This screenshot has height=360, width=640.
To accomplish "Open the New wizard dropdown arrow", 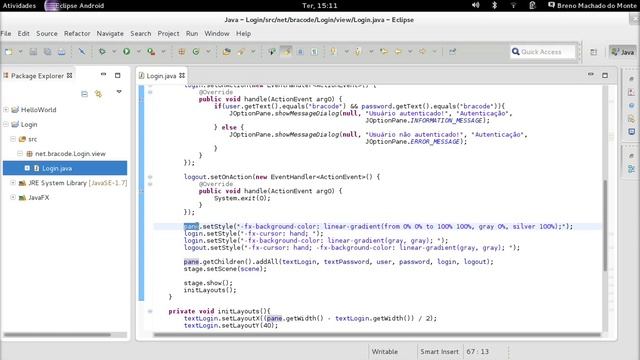I will coord(20,52).
